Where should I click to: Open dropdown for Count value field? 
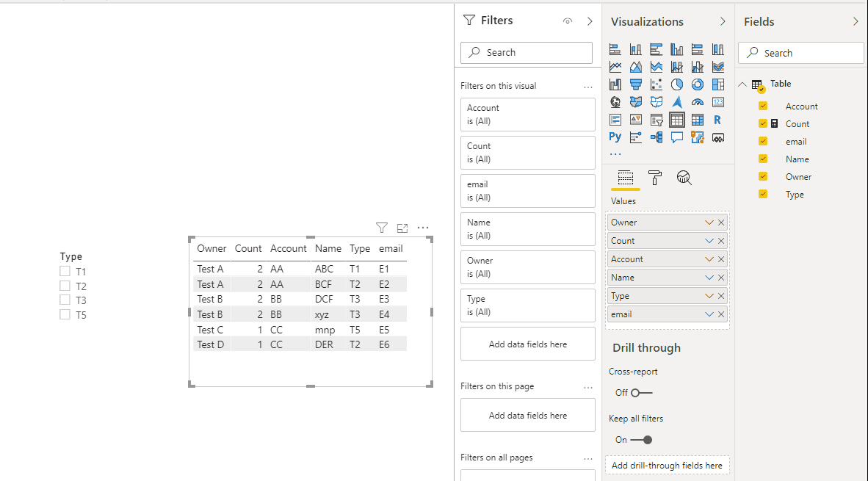pos(709,241)
